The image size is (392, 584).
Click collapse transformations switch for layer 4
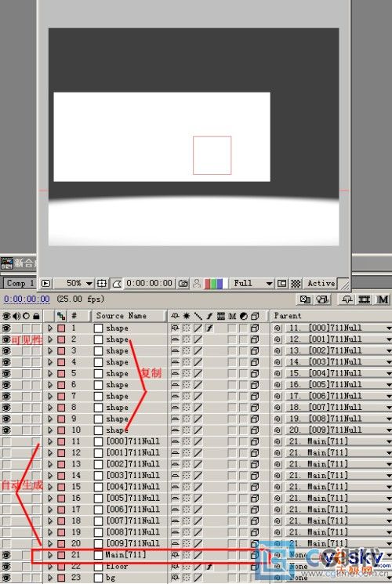(x=187, y=362)
